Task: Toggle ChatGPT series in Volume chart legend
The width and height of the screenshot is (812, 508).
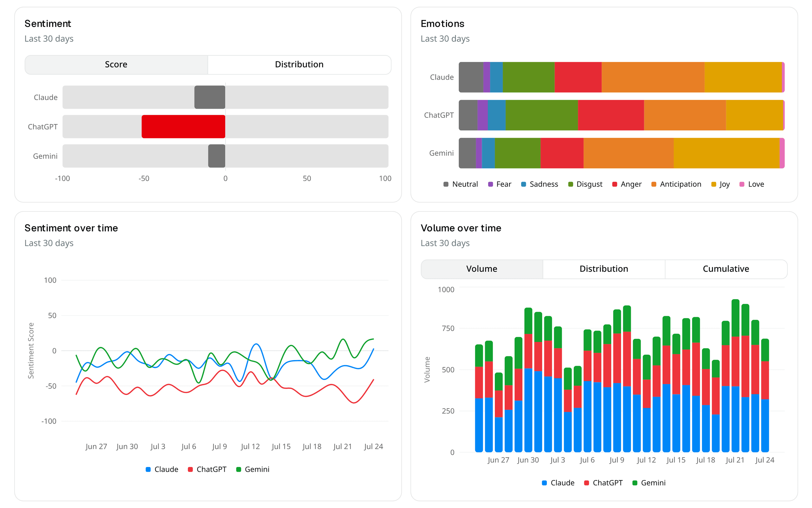Action: click(x=603, y=483)
